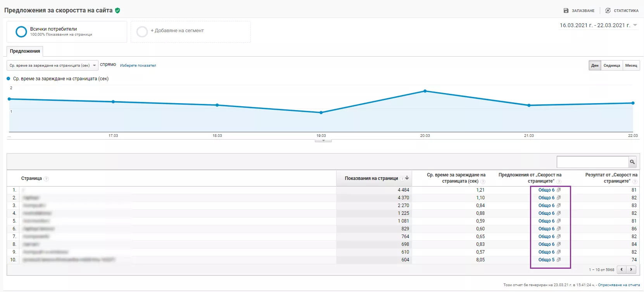Image resolution: width=644 pixels, height=292 pixels.
Task: Switch chart to Месец view
Action: coord(631,66)
